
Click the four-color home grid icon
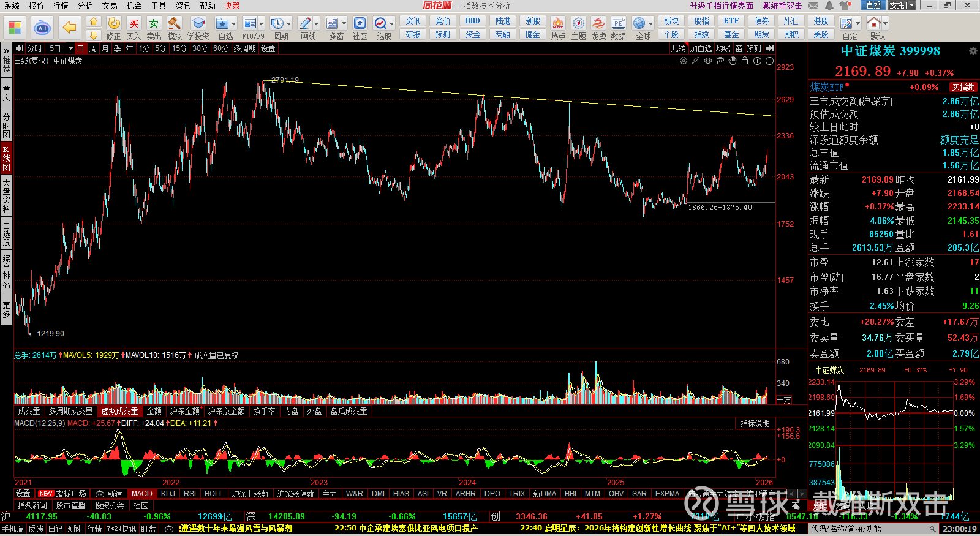(x=15, y=28)
